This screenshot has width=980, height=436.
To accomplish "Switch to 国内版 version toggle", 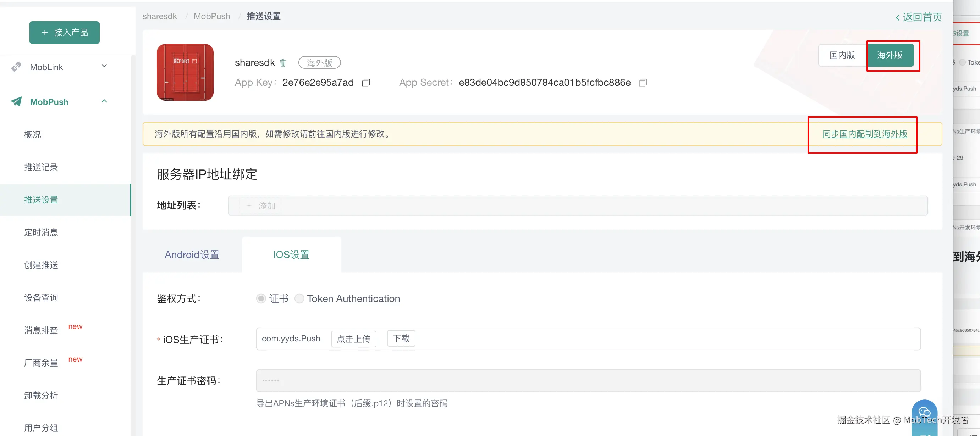I will pos(842,56).
